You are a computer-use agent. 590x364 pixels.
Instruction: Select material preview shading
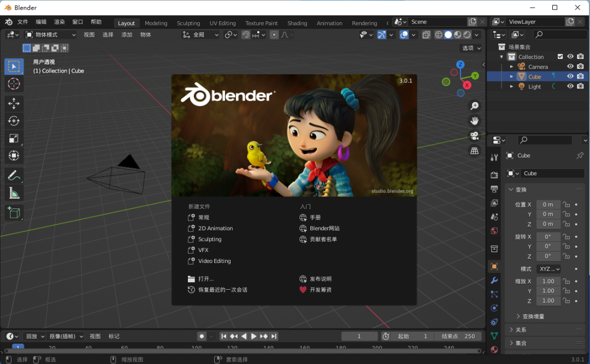click(458, 34)
